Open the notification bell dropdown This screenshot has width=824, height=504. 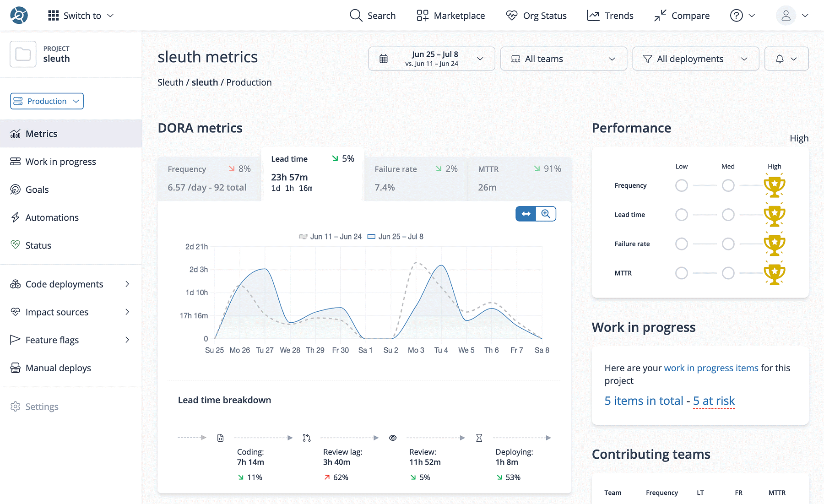pyautogui.click(x=786, y=59)
